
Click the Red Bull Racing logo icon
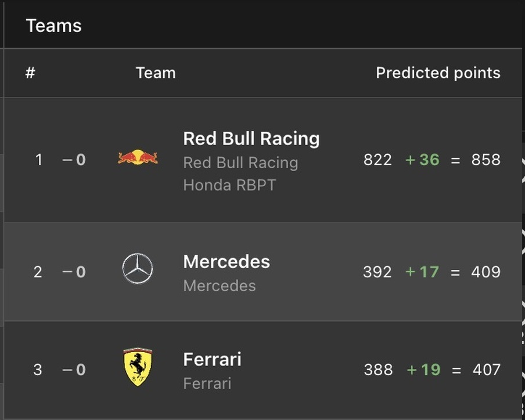(138, 157)
